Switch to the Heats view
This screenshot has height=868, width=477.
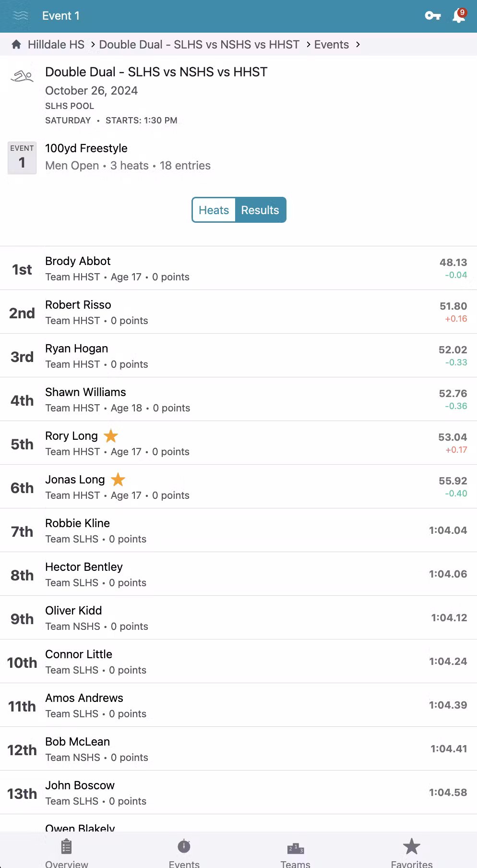point(214,210)
